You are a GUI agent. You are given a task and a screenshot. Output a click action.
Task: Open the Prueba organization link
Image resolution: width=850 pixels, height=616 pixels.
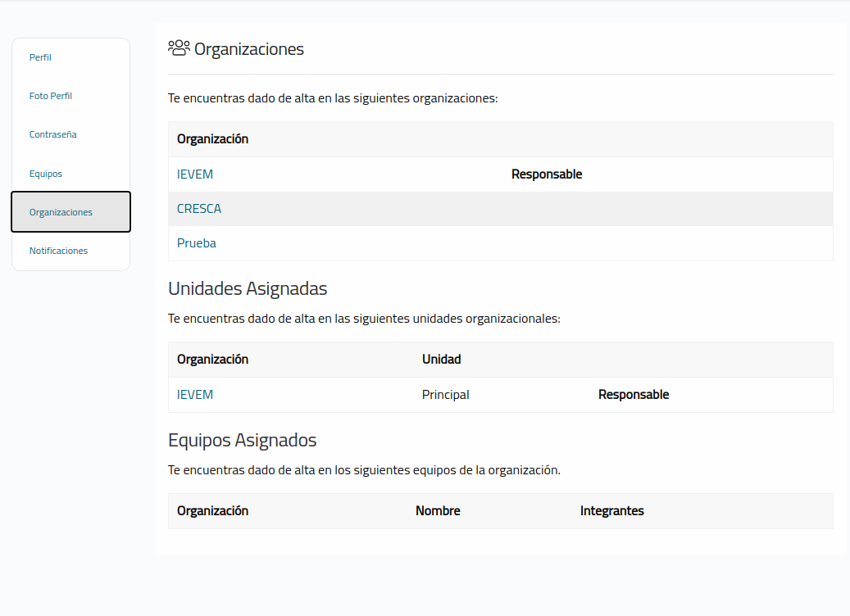pyautogui.click(x=196, y=243)
